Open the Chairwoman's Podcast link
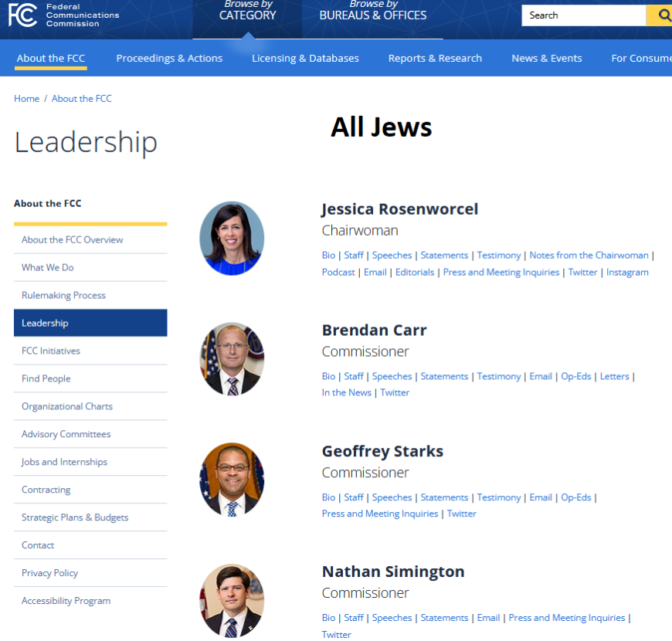This screenshot has width=672, height=641. click(x=338, y=273)
